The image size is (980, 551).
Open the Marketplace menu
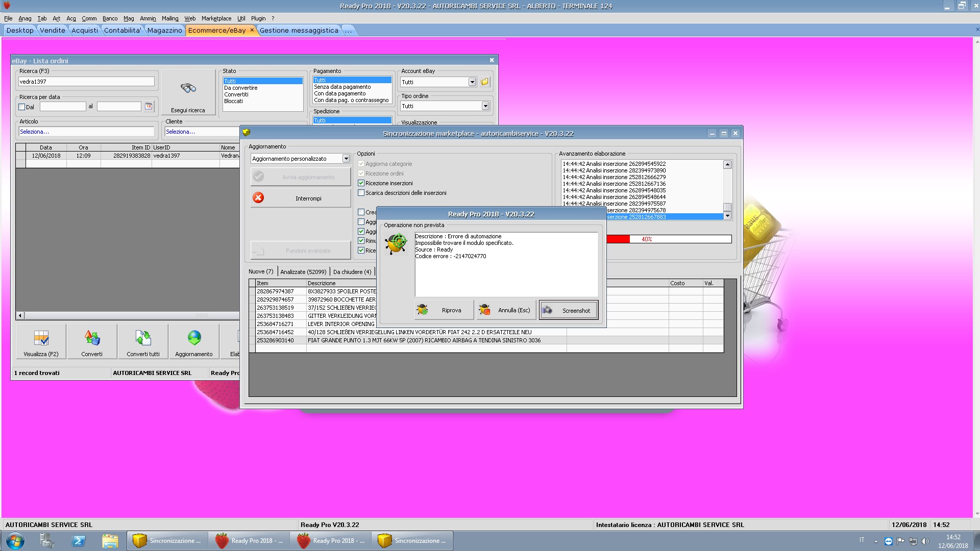[x=216, y=18]
